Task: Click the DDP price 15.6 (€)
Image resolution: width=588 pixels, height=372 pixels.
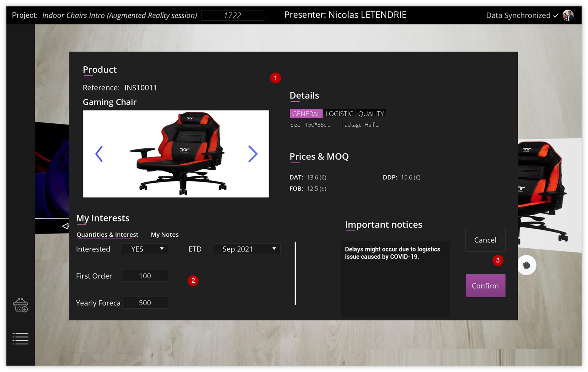Action: pyautogui.click(x=410, y=177)
